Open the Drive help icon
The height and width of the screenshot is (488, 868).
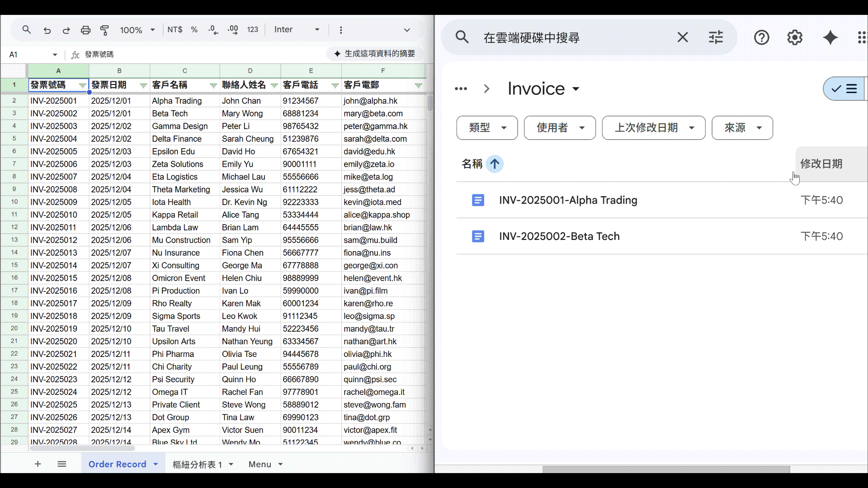(x=761, y=38)
